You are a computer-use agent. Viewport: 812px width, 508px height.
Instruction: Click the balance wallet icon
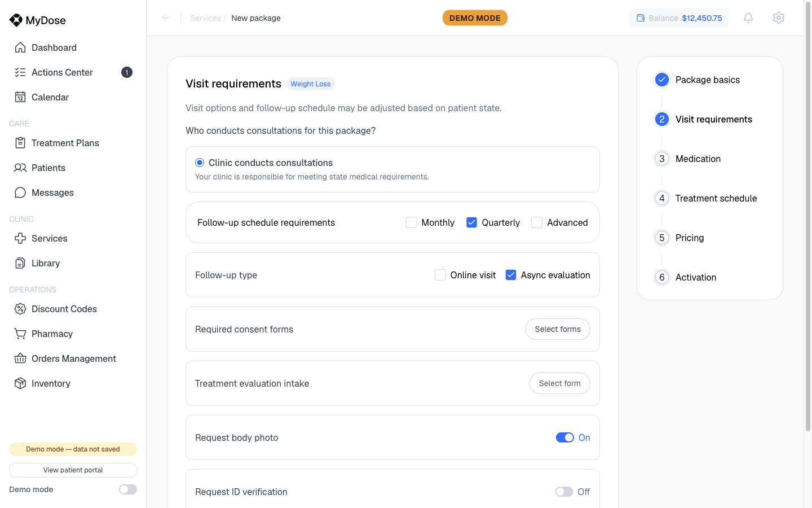pos(641,18)
